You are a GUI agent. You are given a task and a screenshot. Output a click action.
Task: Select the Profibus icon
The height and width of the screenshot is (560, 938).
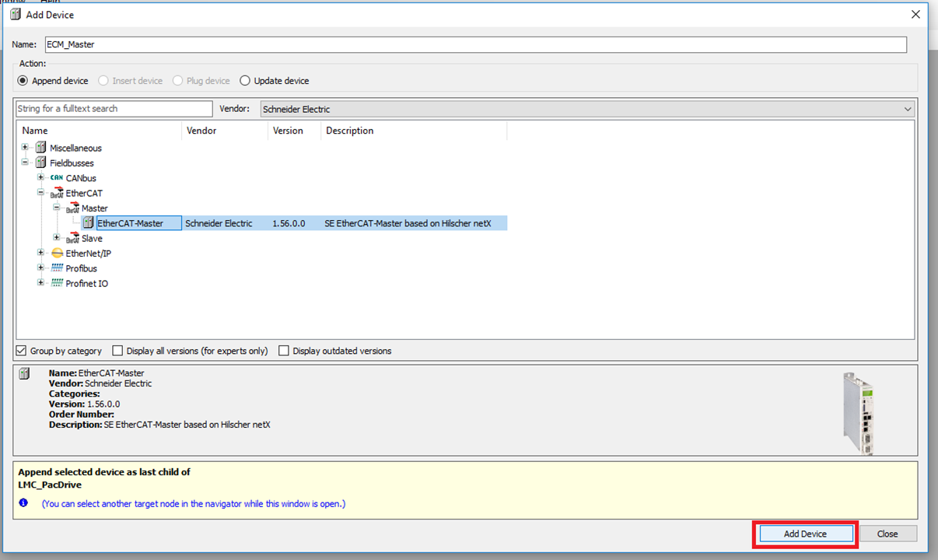(x=57, y=268)
